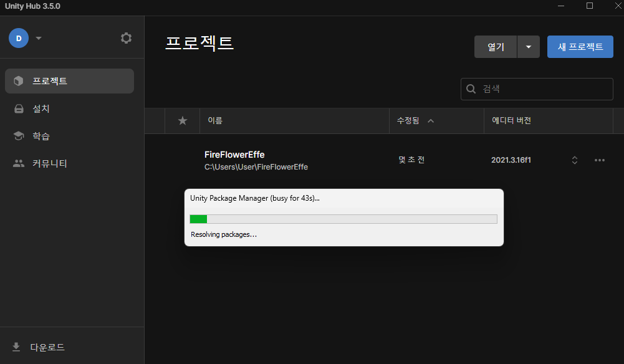The image size is (624, 364).
Task: Click the 열기 button
Action: tap(496, 47)
